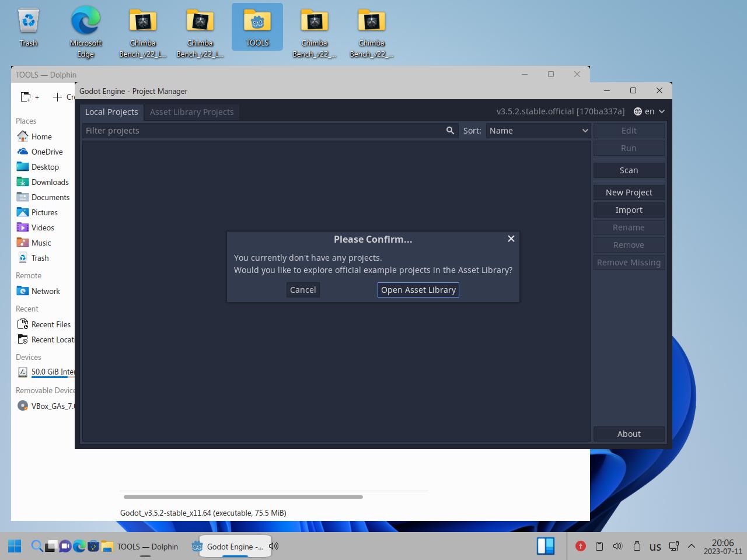Screen dimensions: 747x560
Task: Launch Edge from the taskbar
Action: tap(79, 546)
